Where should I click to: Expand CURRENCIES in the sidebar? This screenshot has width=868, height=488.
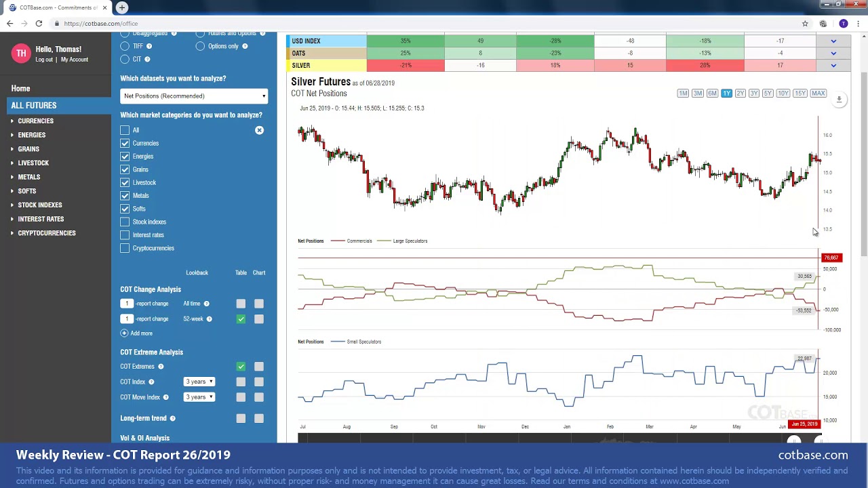pos(12,121)
